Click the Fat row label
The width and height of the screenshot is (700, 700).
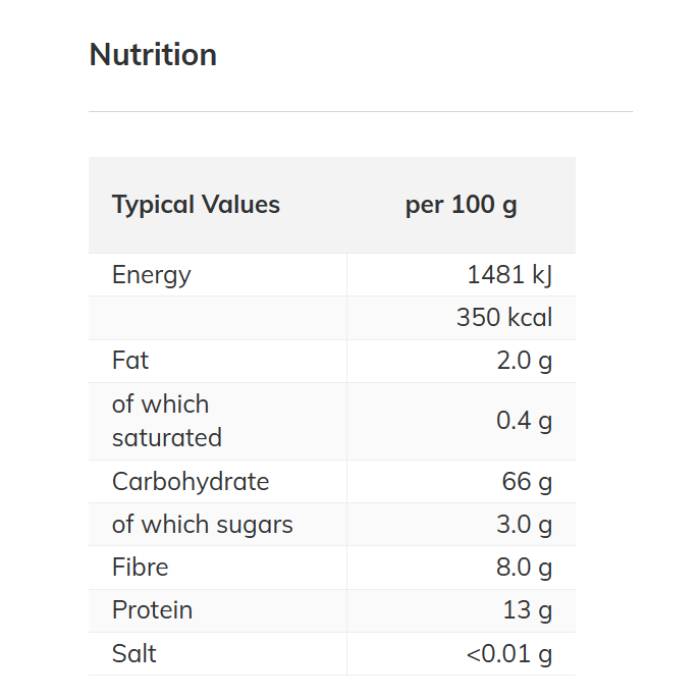pos(131,361)
